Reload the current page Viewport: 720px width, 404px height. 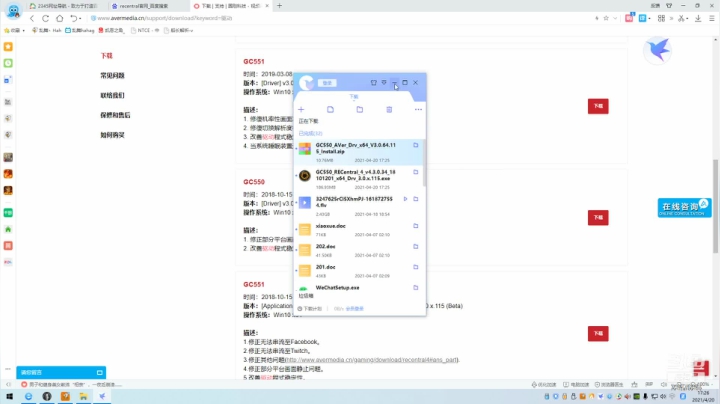click(x=45, y=18)
